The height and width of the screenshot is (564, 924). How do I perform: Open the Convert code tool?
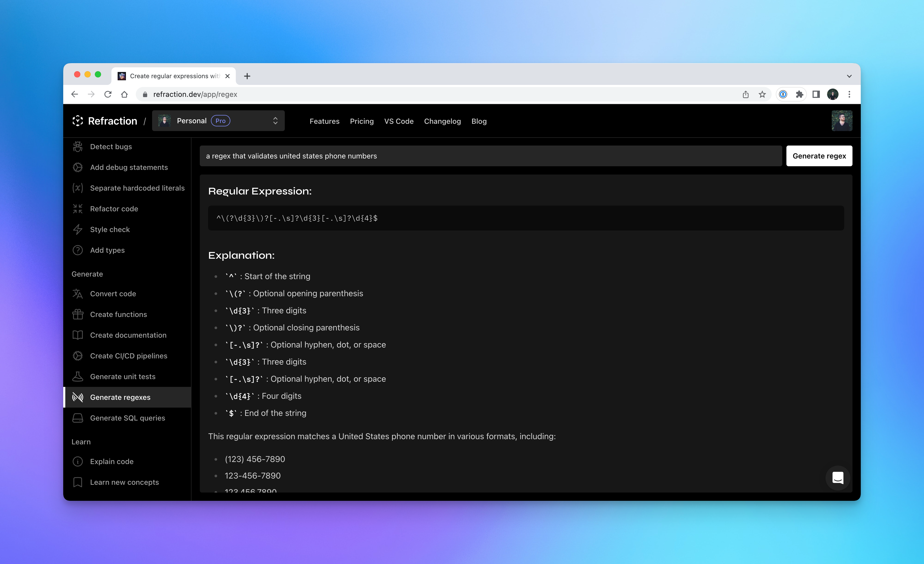click(x=112, y=294)
